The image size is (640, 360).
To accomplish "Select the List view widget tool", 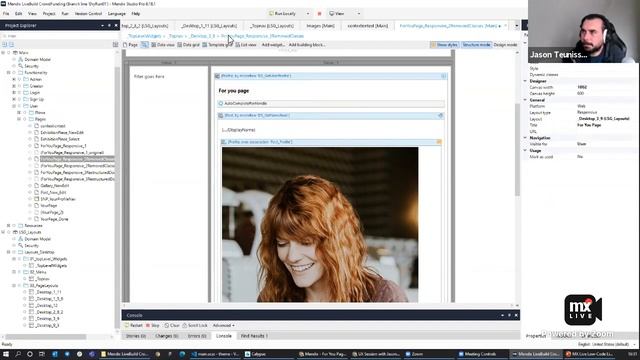I will tap(246, 45).
